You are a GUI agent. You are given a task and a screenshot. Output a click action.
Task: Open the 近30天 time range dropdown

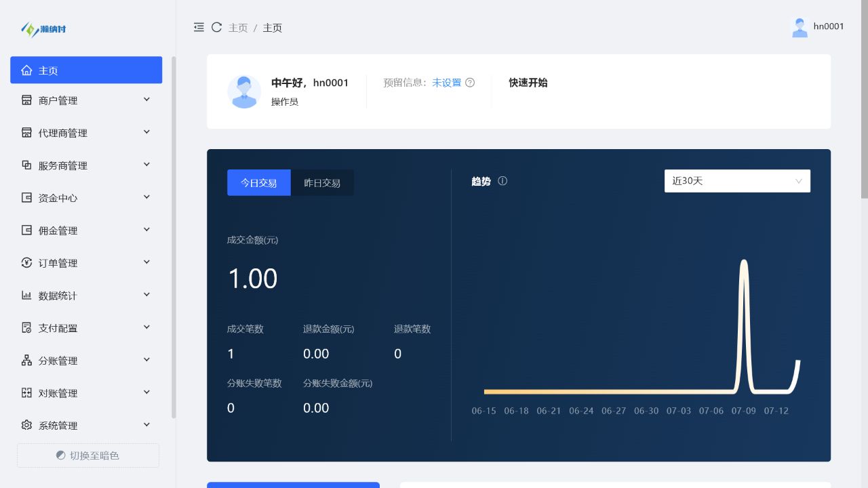[737, 181]
